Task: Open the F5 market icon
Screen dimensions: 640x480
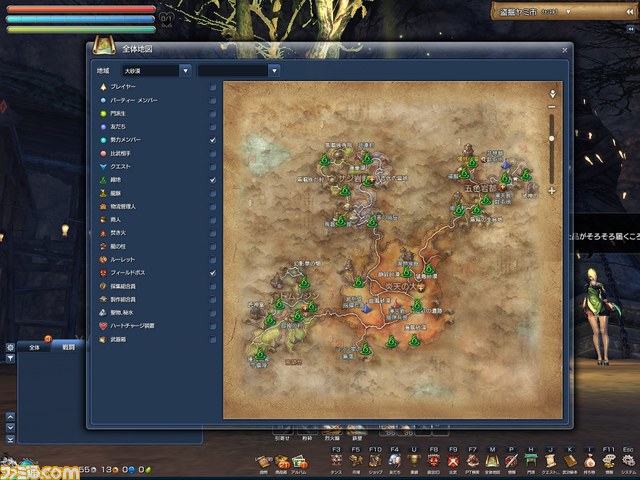Action: 356,462
